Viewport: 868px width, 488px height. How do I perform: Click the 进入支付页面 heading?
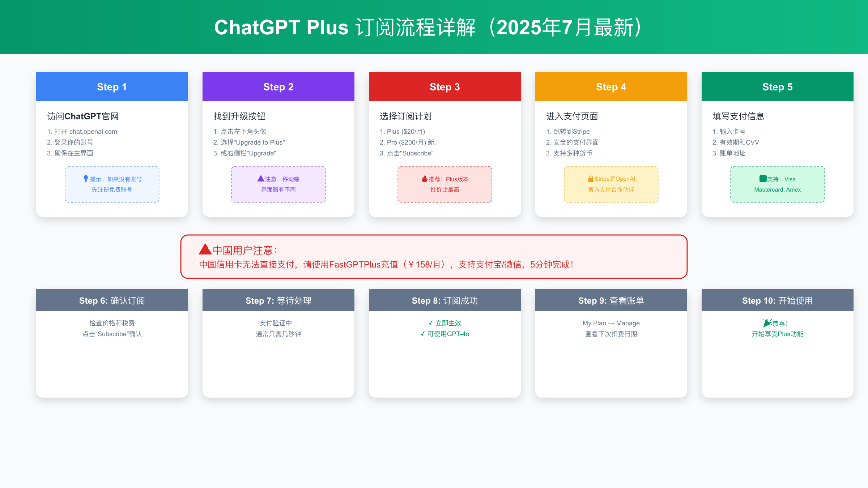(572, 116)
